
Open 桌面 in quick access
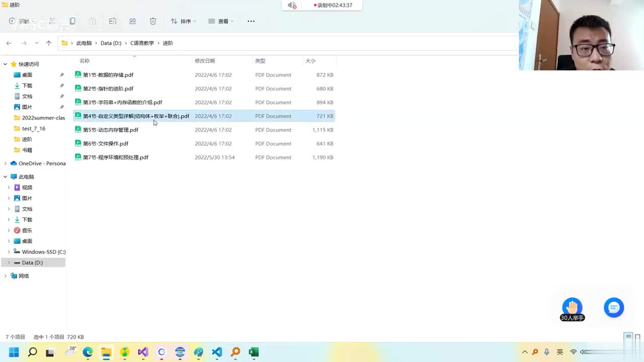coord(27,75)
